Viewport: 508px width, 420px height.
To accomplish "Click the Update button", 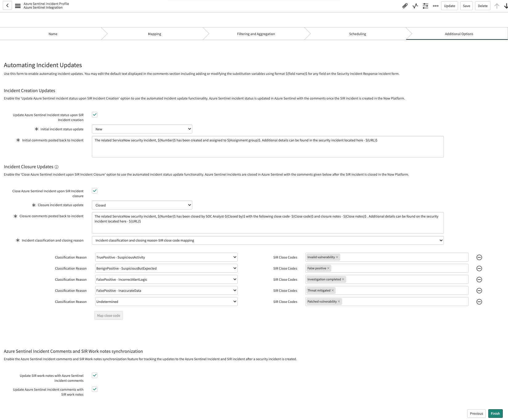I will point(449,6).
